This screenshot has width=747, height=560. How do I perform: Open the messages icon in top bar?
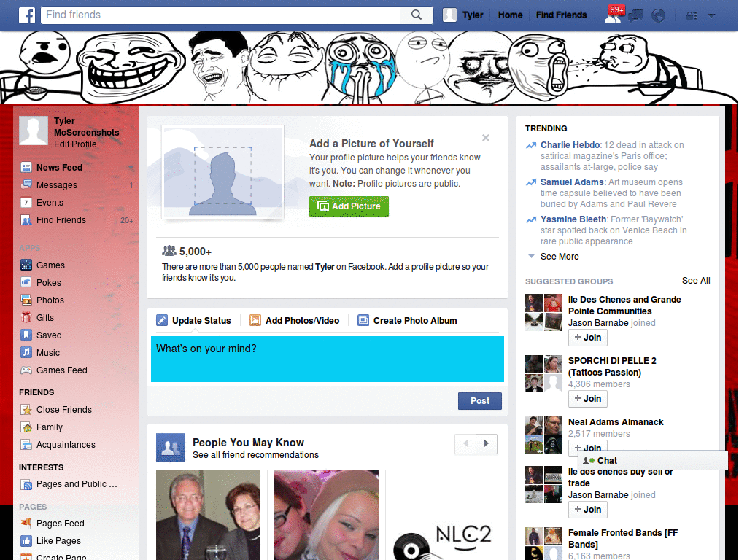click(636, 16)
